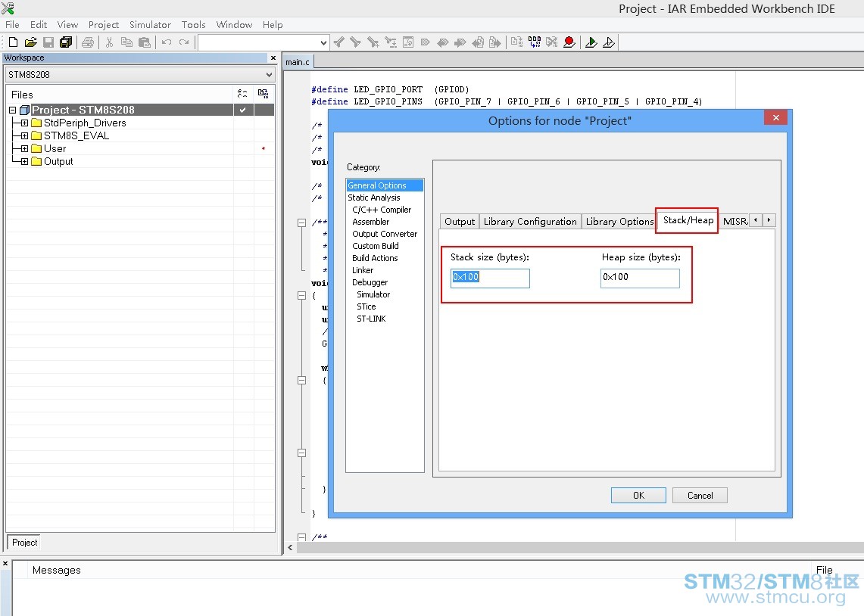Toggle a breakpoint with the red dot icon
Image resolution: width=864 pixels, height=616 pixels.
[569, 42]
